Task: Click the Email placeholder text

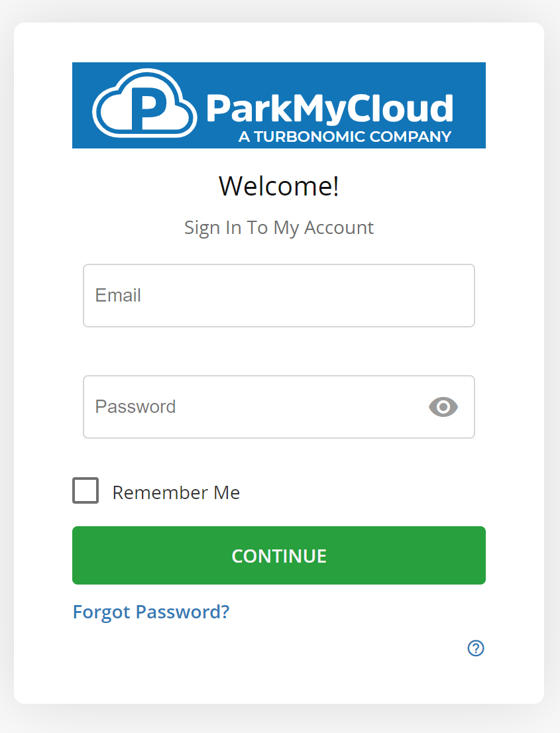Action: pyautogui.click(x=118, y=296)
